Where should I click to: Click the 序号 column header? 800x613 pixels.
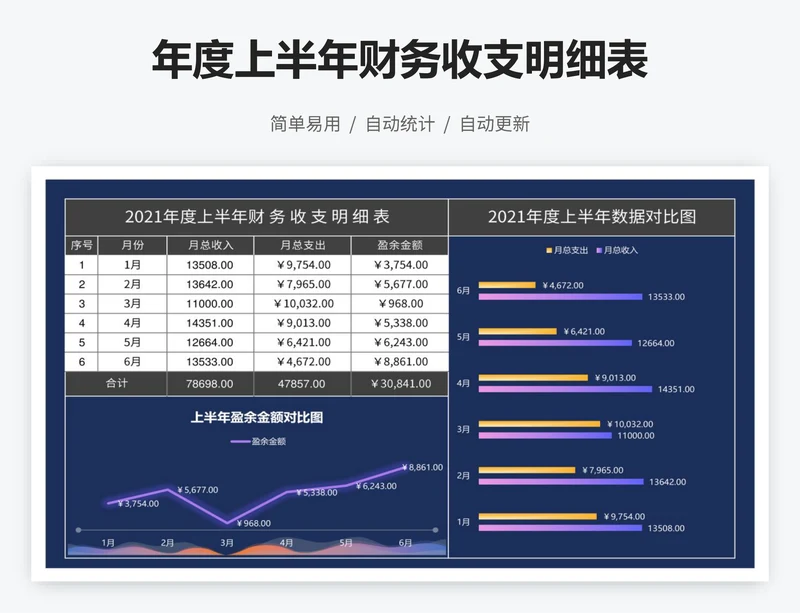[82, 246]
